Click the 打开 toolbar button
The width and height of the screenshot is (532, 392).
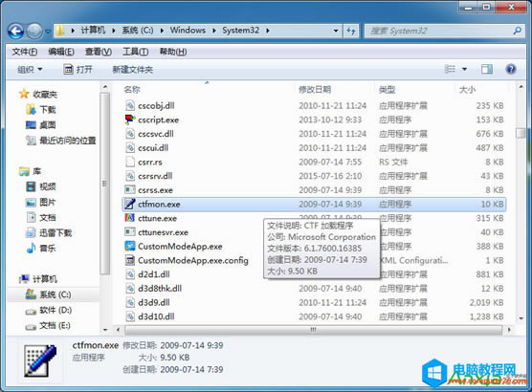coord(78,70)
